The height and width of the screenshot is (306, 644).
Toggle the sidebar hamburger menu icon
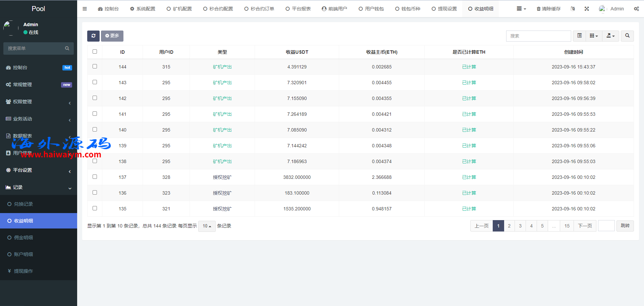point(85,9)
